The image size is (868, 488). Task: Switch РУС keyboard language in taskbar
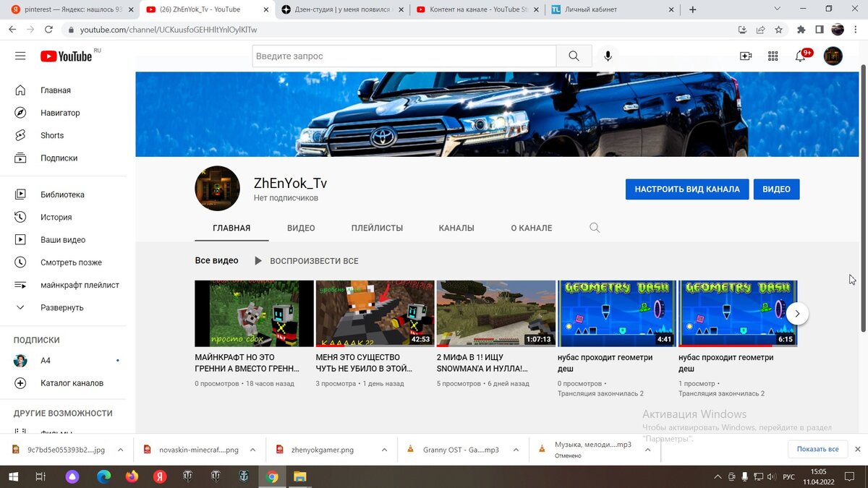coord(789,477)
